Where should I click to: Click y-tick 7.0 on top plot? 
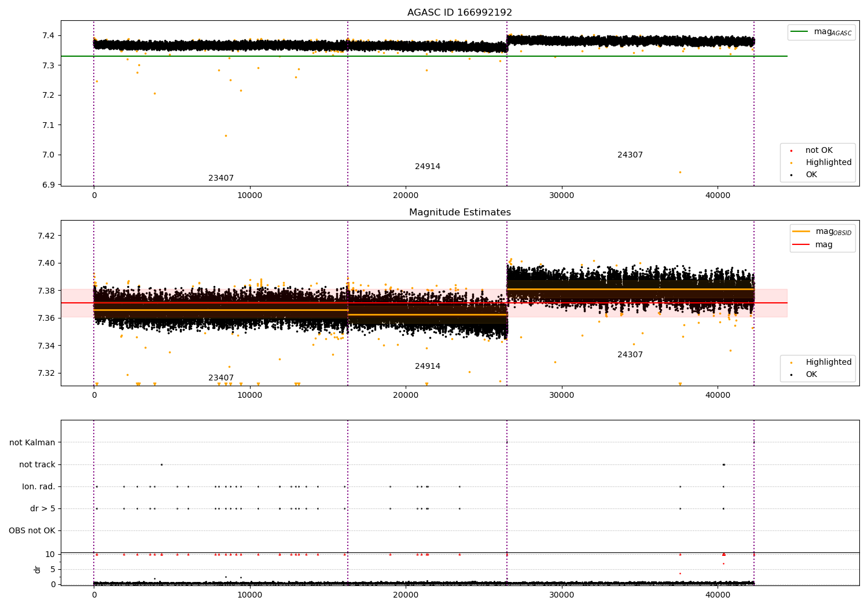tap(49, 155)
